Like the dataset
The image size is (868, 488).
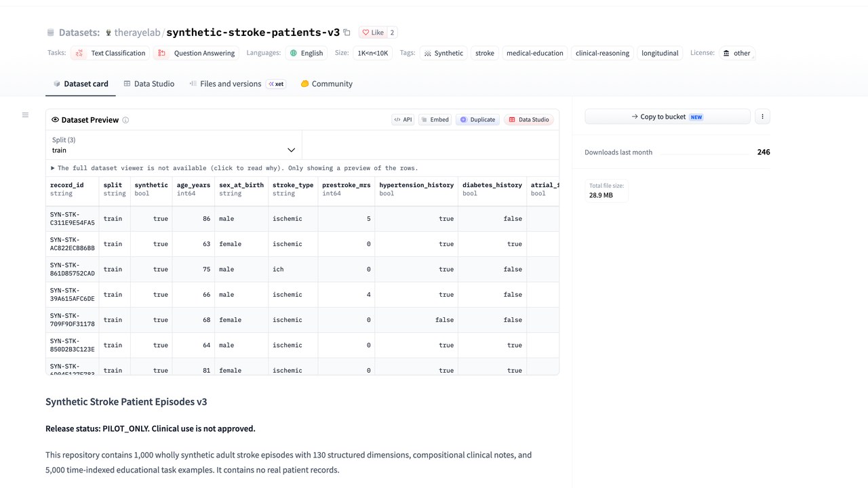(x=372, y=33)
